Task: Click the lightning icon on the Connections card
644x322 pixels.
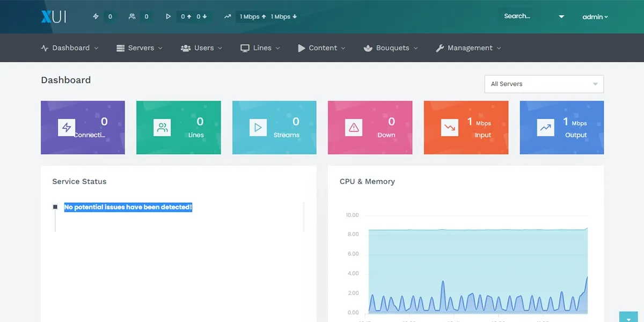Action: point(67,127)
